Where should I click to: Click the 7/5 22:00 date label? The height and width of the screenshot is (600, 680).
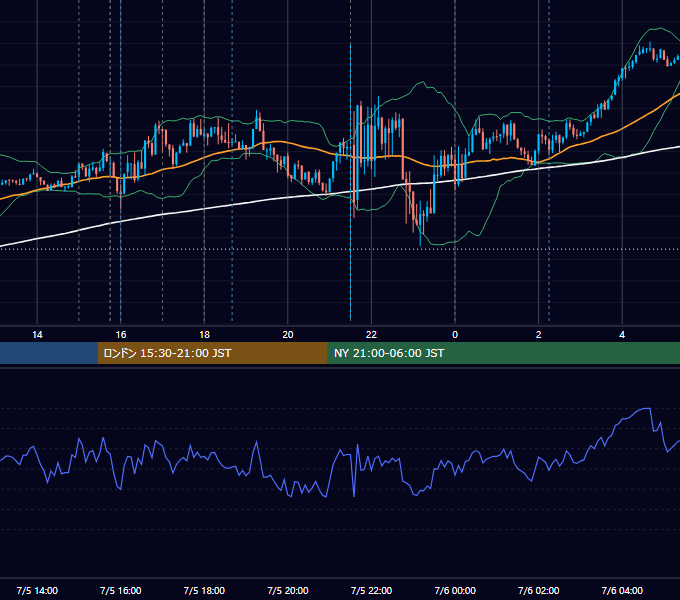[371, 590]
